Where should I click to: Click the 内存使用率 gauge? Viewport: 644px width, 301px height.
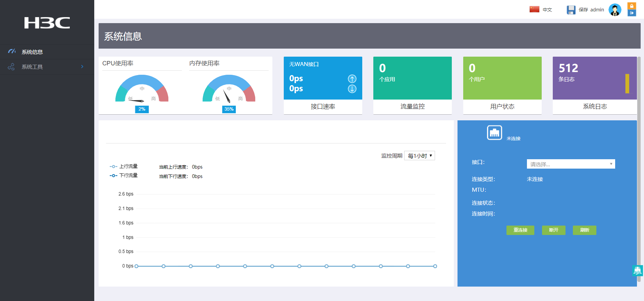tap(229, 88)
